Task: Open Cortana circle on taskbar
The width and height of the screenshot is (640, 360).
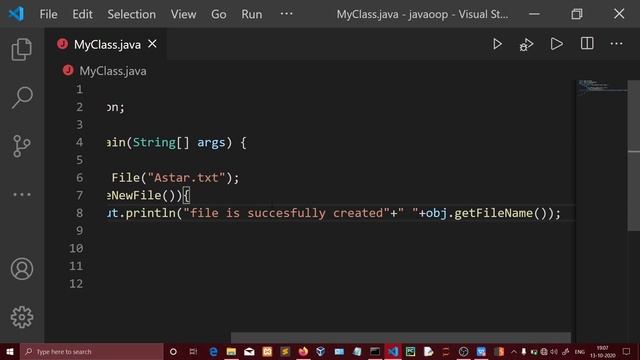Action: click(173, 351)
